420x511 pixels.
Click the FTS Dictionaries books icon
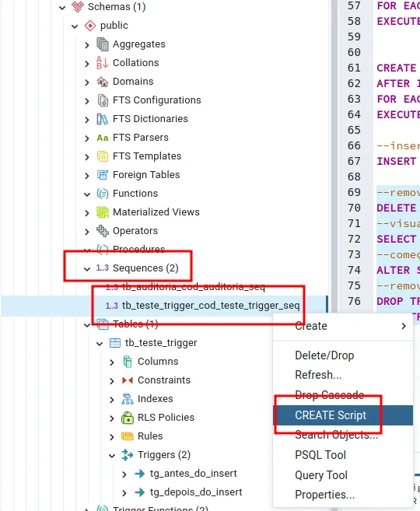103,119
